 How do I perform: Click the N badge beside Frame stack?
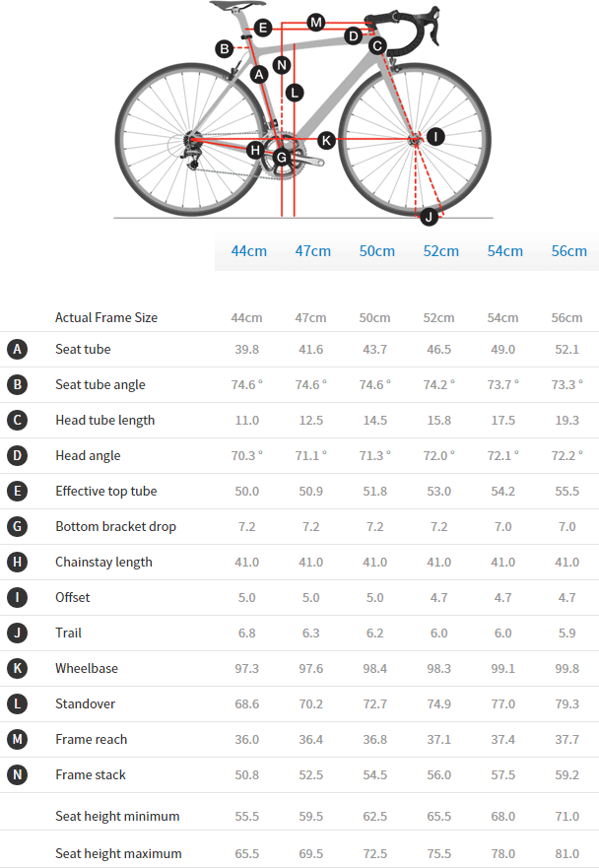[17, 775]
